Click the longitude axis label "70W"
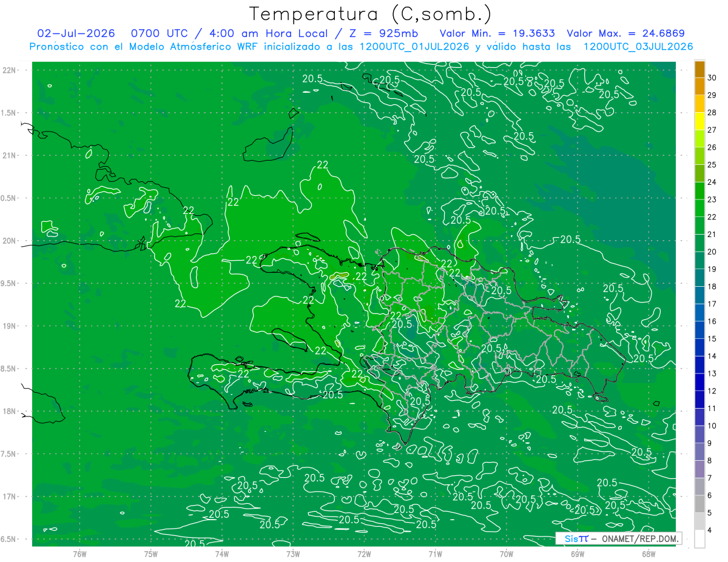 pos(506,554)
